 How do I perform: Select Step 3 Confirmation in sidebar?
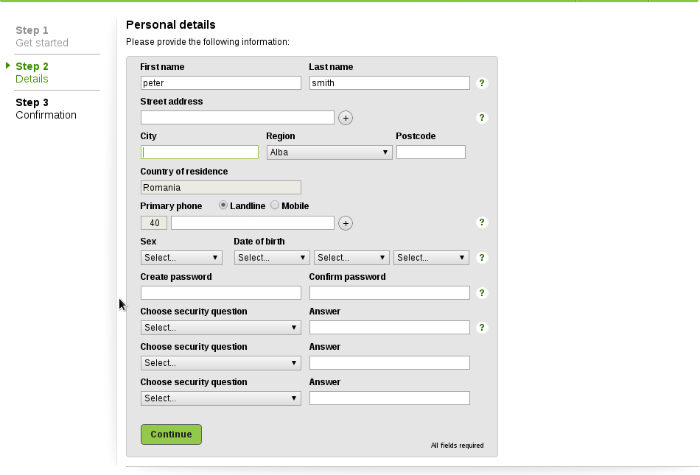(x=46, y=109)
